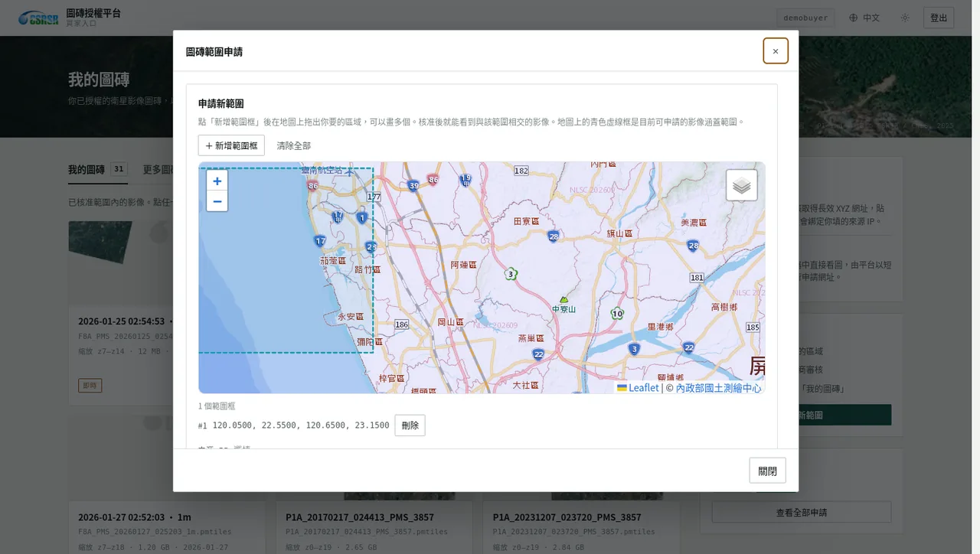This screenshot has height=554, width=980.
Task: Click the route 10 shield on the map
Action: (x=617, y=313)
